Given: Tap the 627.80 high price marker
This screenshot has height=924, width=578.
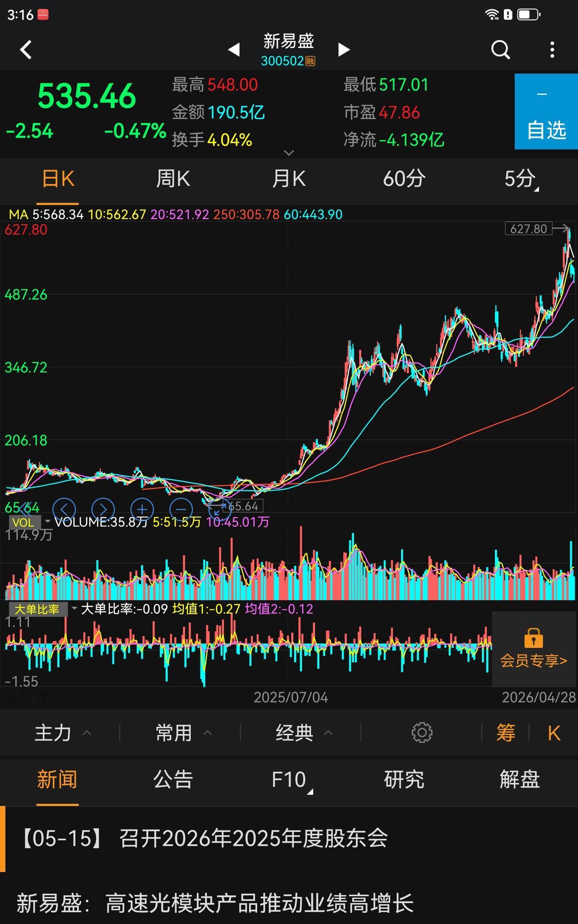Looking at the screenshot, I should [528, 229].
